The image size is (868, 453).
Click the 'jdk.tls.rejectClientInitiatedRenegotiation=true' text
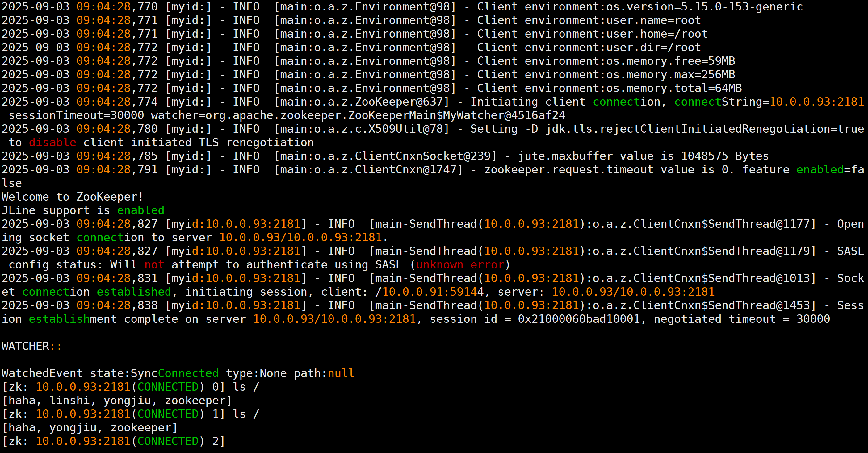(705, 129)
